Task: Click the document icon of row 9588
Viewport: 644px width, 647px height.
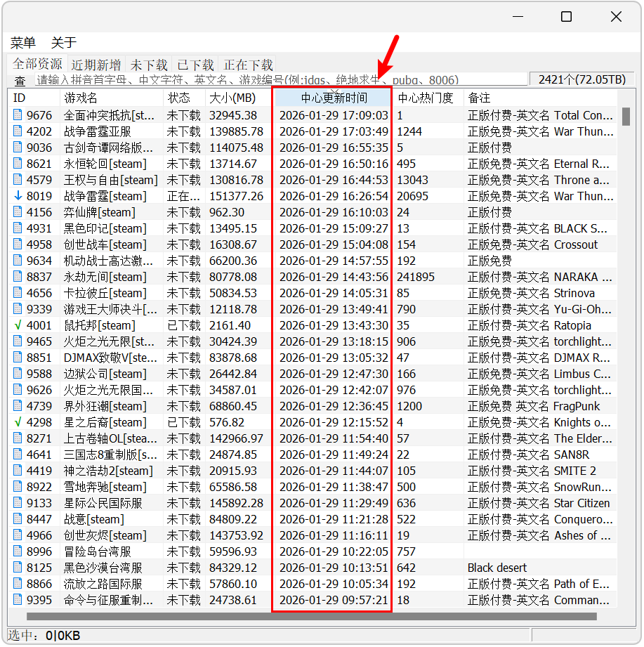Action: [18, 373]
